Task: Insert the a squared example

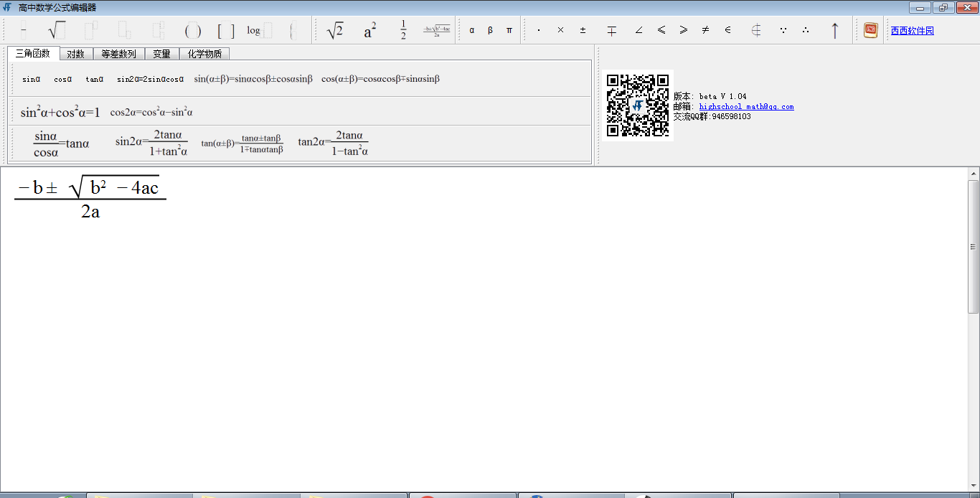Action: (x=369, y=31)
